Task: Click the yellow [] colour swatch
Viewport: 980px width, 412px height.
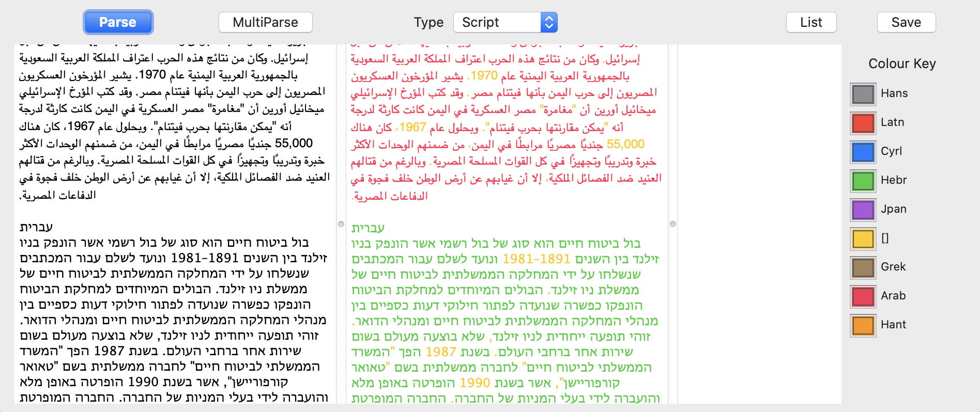Action: click(x=863, y=239)
